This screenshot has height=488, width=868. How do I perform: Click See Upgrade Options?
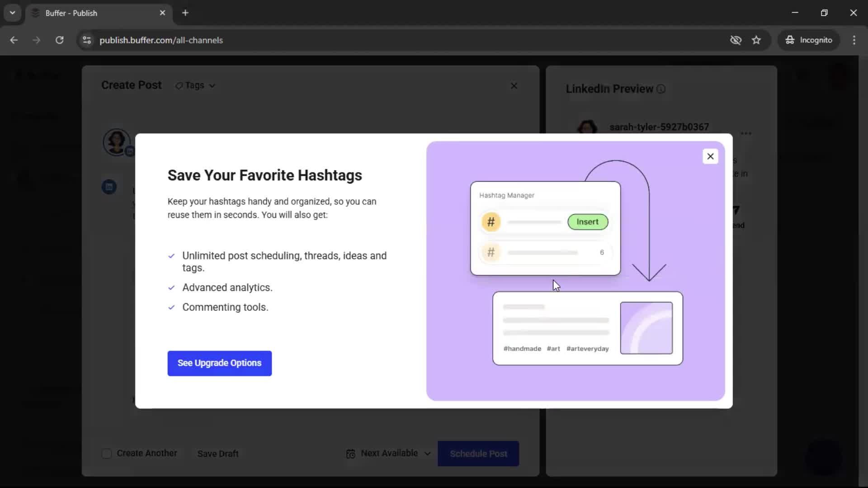[x=219, y=363]
